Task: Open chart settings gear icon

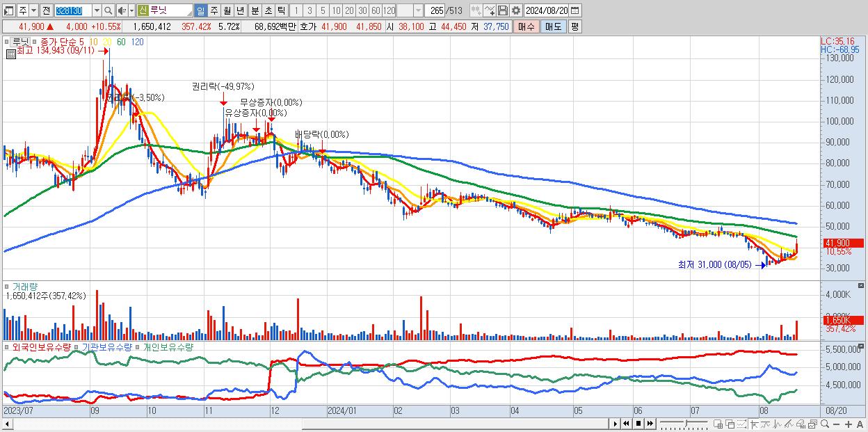Action: click(516, 10)
